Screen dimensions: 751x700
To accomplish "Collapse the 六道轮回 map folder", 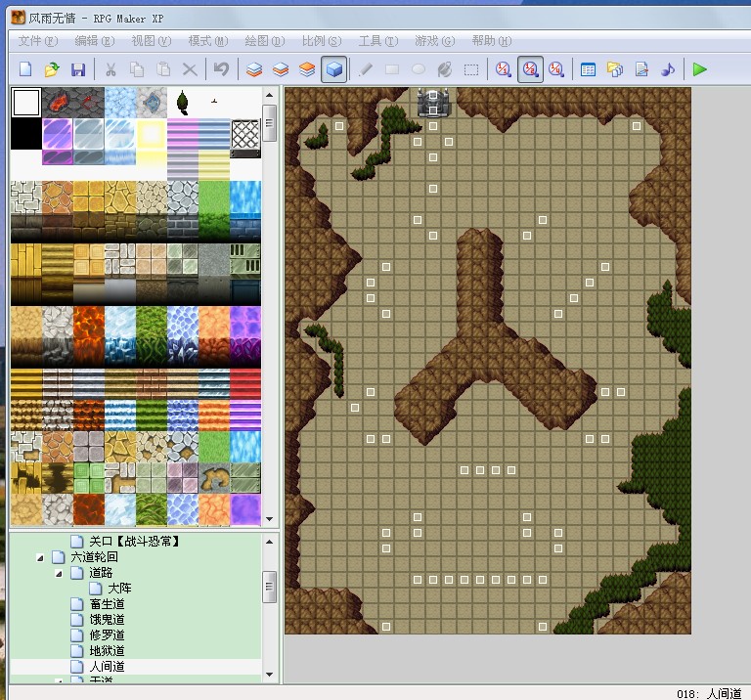I will (40, 557).
